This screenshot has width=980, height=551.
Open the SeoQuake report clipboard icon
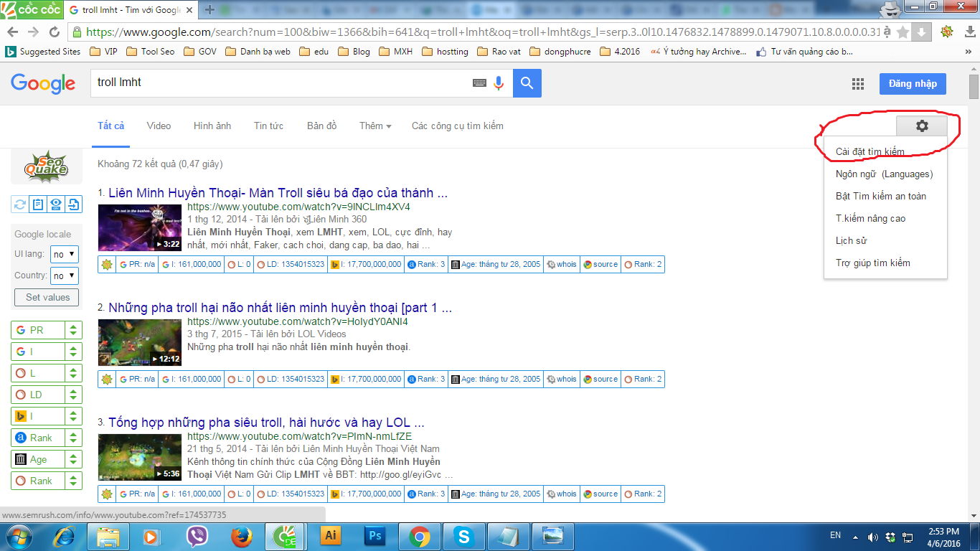(38, 204)
